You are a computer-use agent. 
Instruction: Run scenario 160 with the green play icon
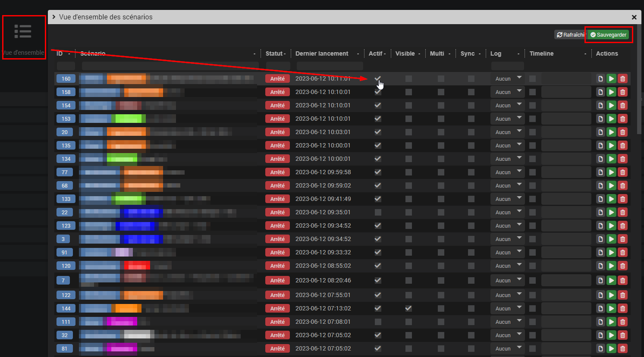(x=611, y=78)
